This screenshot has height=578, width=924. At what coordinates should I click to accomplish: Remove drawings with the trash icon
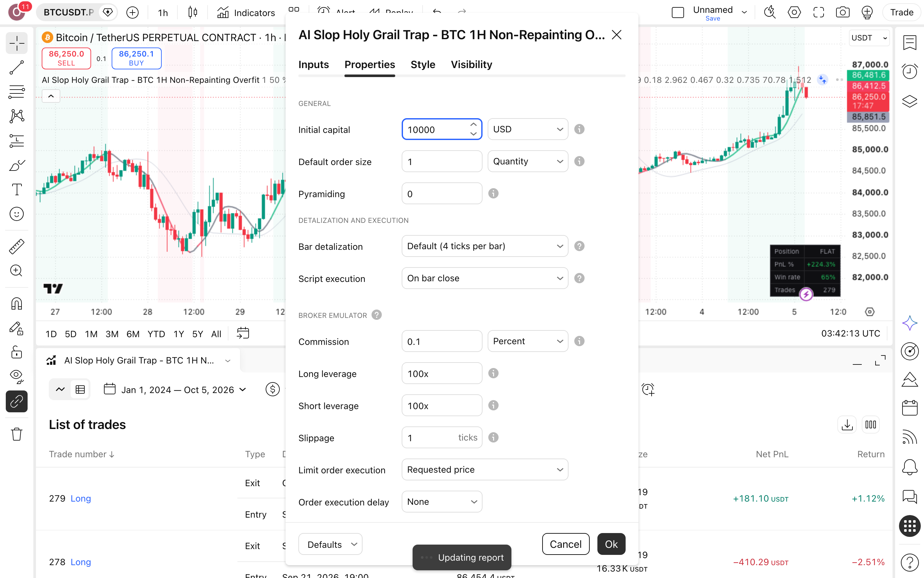(16, 434)
